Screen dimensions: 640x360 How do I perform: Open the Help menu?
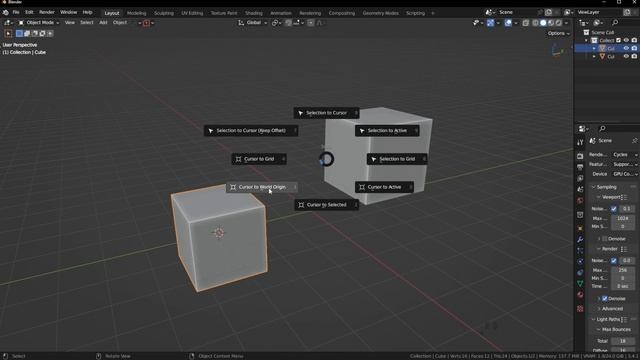87,12
